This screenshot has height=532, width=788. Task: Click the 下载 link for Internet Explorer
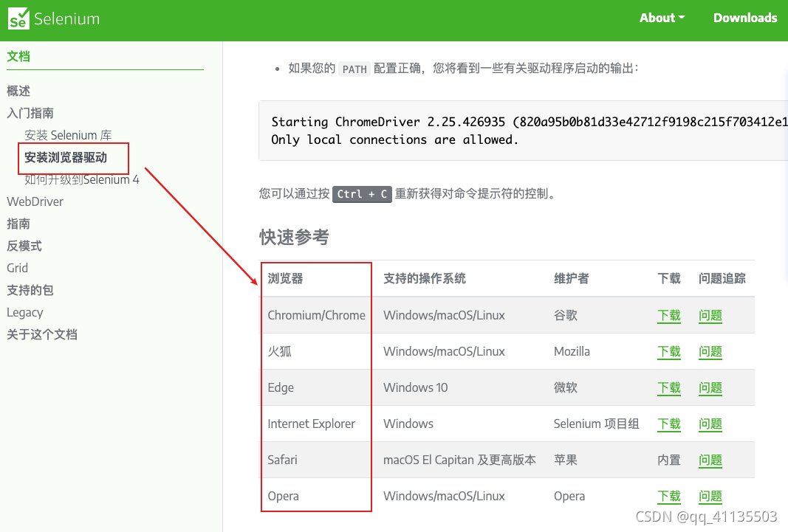(x=669, y=424)
